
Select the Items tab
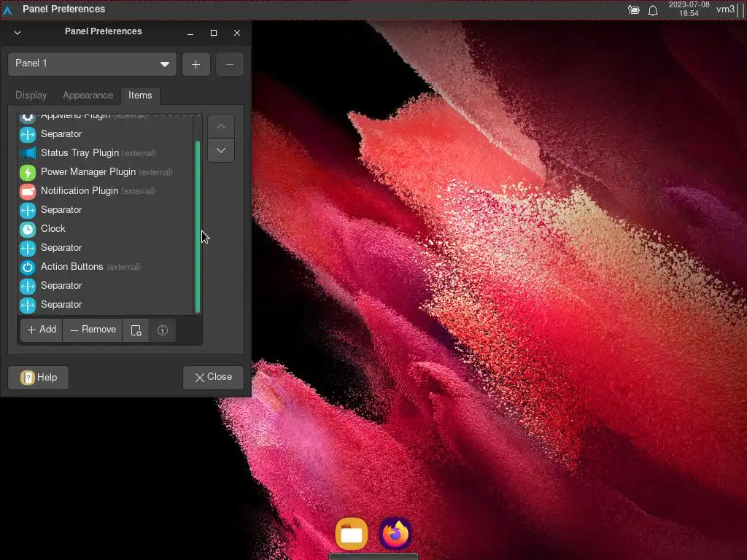tap(140, 96)
